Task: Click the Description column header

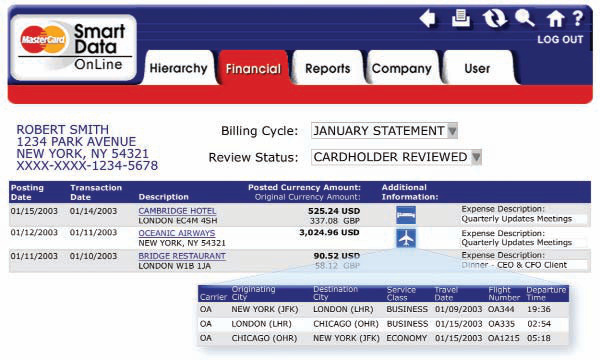Action: pos(163,197)
